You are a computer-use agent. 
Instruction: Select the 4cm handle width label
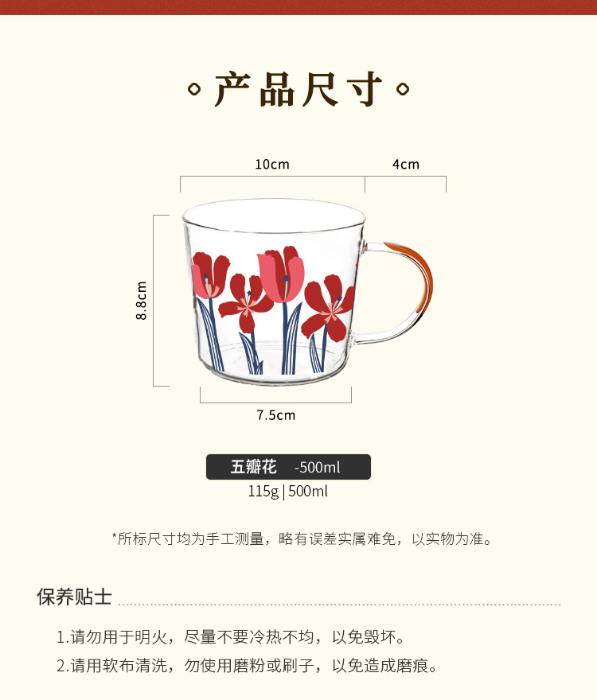pos(406,165)
